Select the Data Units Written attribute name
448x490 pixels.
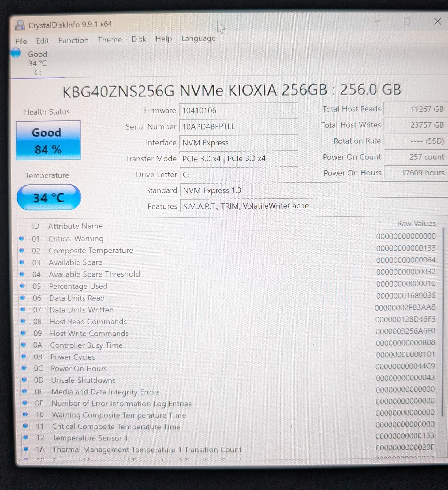coord(81,310)
